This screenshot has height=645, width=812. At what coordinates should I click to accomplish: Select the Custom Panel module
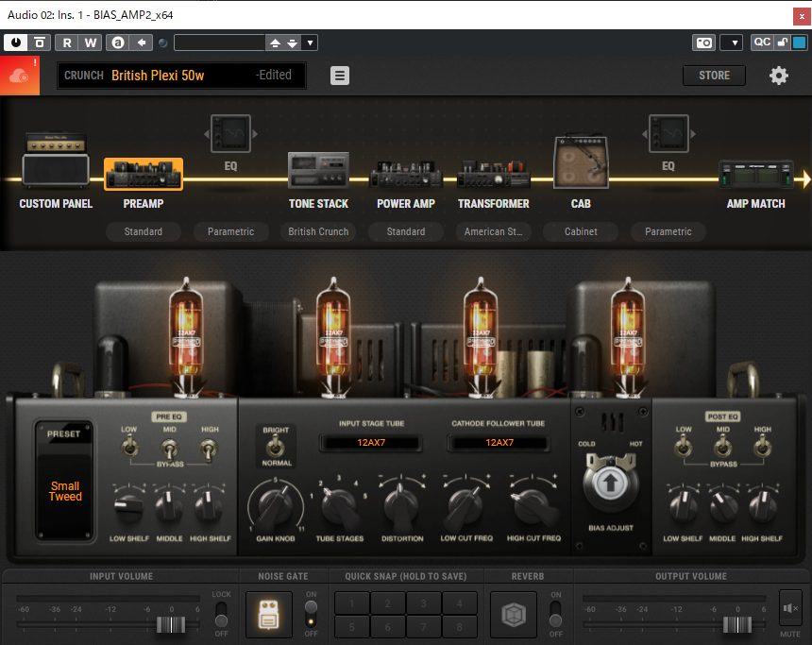click(x=56, y=161)
